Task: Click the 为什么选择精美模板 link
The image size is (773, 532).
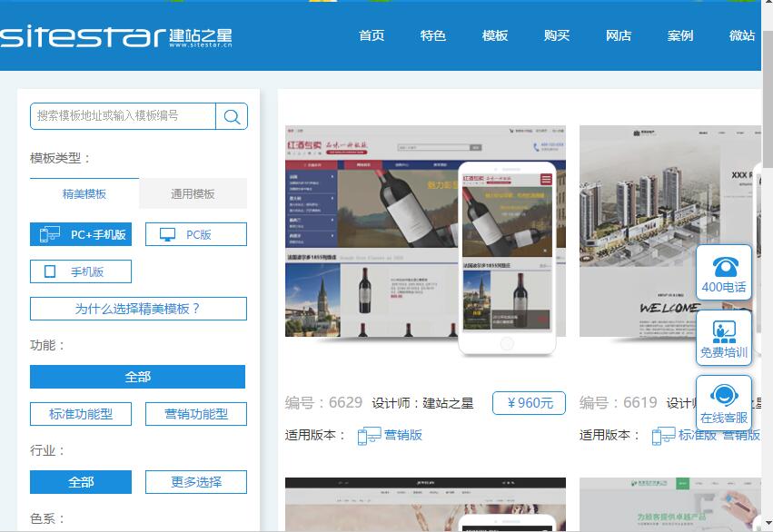Action: coord(136,308)
